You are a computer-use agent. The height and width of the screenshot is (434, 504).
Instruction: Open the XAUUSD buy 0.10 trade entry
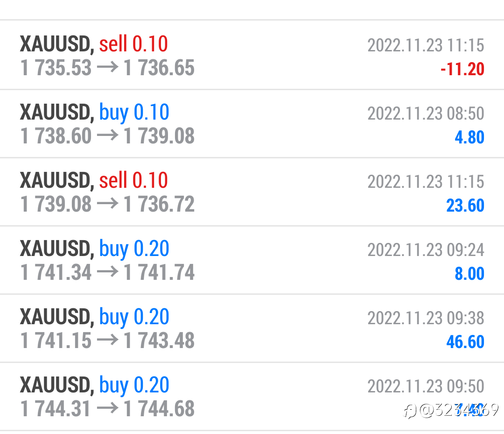(x=252, y=123)
